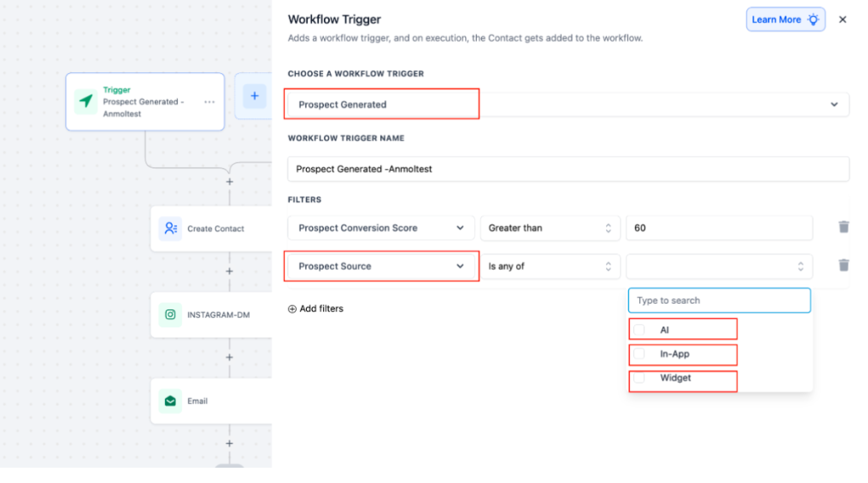Expand the Prospect Conversion Score dropdown
The width and height of the screenshot is (868, 483).
coord(380,228)
